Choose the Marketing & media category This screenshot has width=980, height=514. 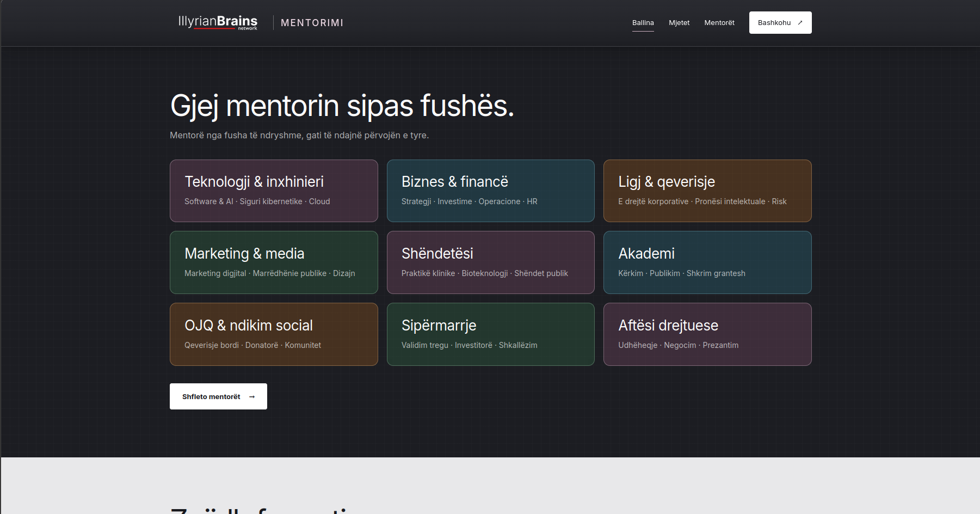(x=274, y=262)
